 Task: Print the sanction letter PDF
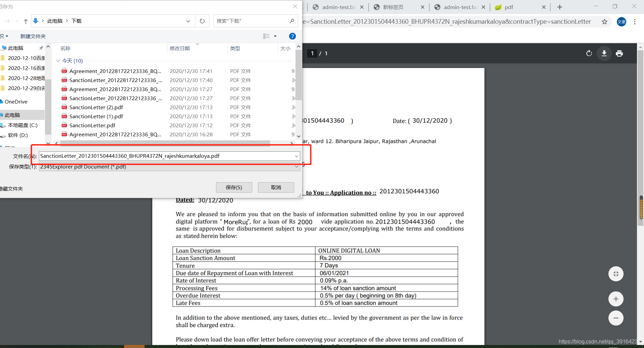click(619, 53)
